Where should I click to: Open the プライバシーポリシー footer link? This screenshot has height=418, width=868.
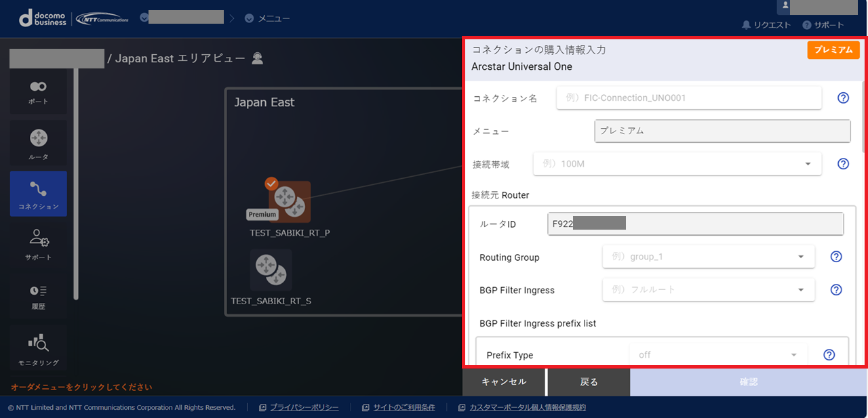[x=304, y=408]
